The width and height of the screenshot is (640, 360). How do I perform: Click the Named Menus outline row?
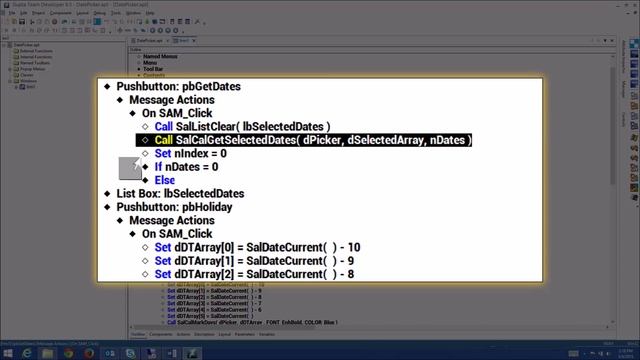pos(160,56)
